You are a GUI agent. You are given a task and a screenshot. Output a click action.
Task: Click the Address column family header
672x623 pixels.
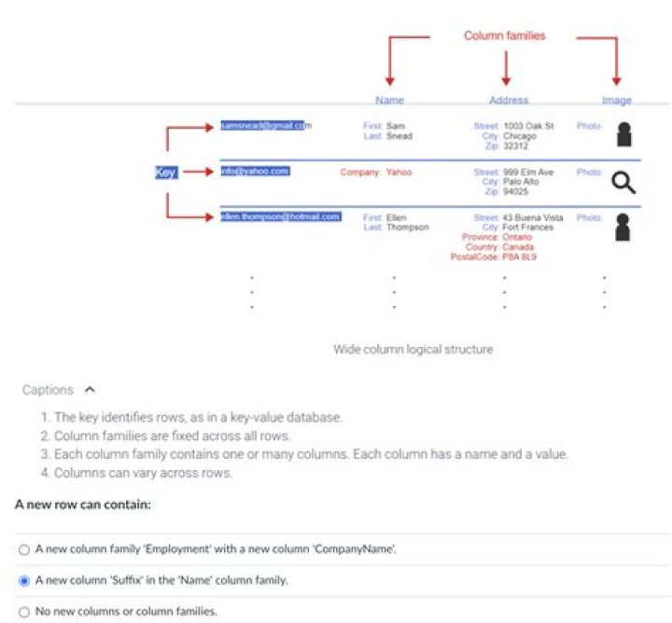pos(509,100)
